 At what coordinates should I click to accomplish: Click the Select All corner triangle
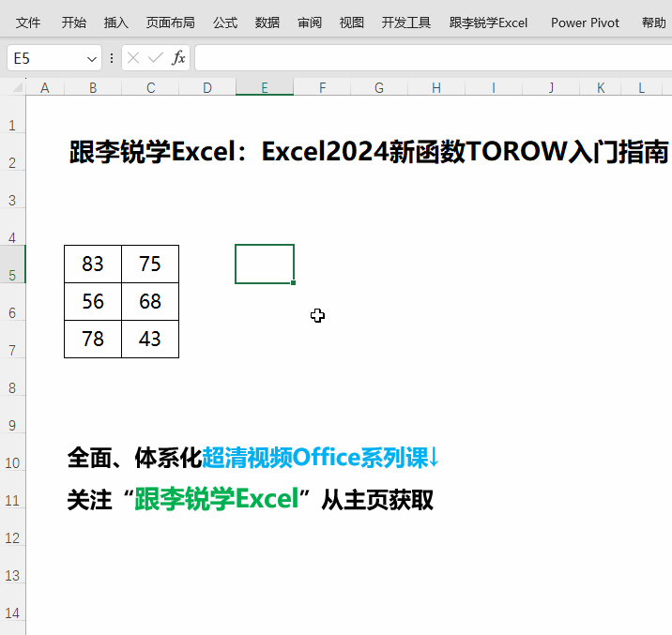click(x=17, y=87)
